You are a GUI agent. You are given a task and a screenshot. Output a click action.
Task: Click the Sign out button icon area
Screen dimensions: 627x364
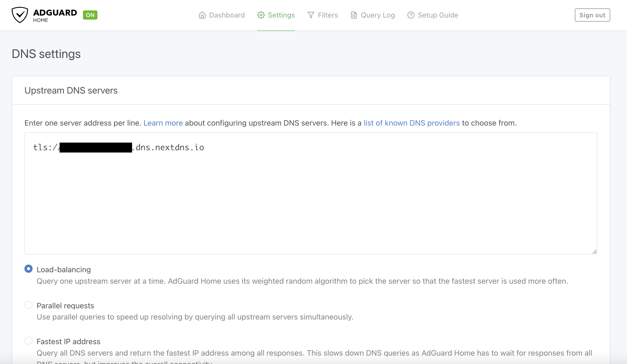coord(592,15)
